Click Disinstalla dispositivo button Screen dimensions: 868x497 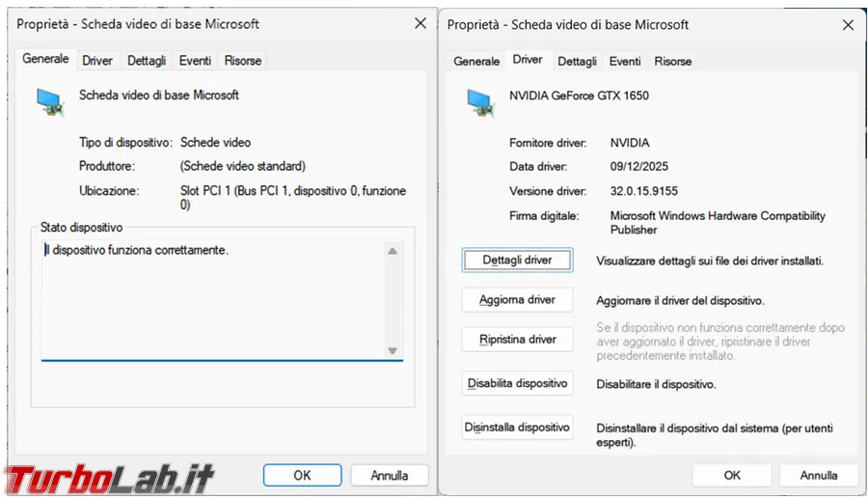[517, 428]
